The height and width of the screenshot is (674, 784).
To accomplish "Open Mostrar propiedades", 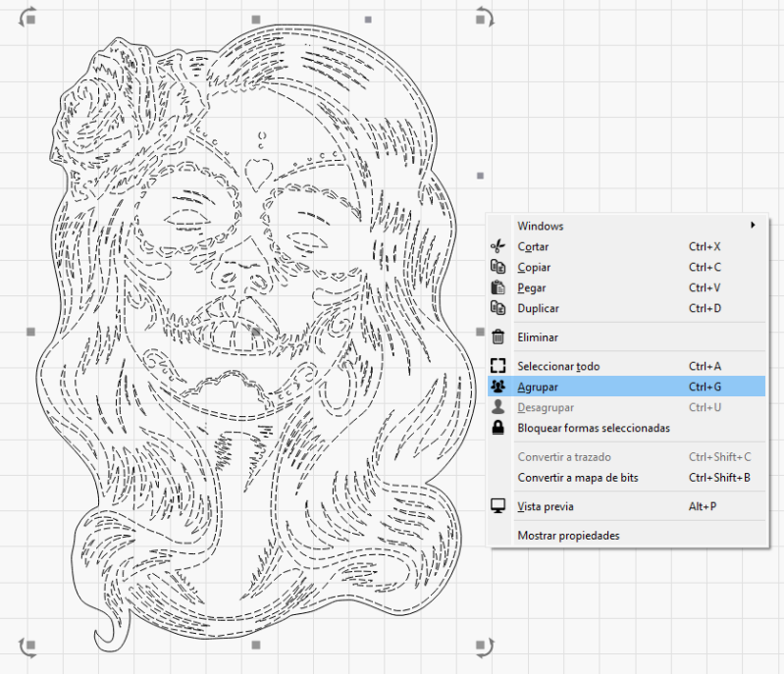I will [x=568, y=535].
